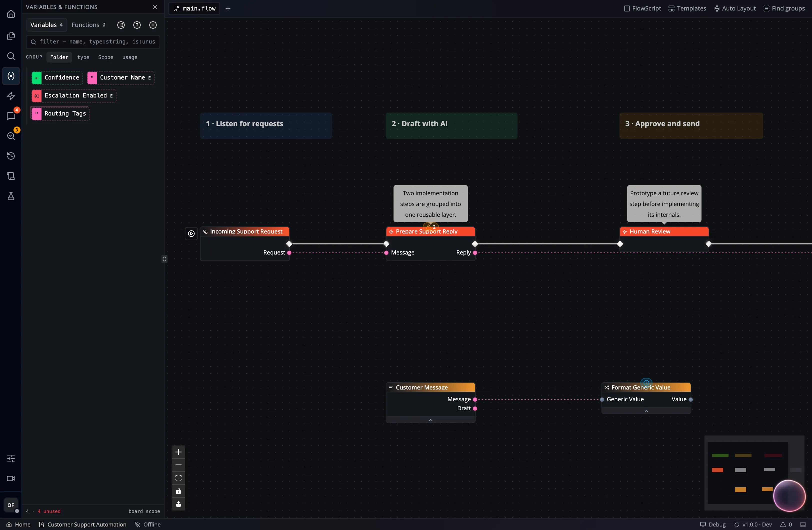Add a new flow tab
The width and height of the screenshot is (812, 530).
click(x=228, y=8)
